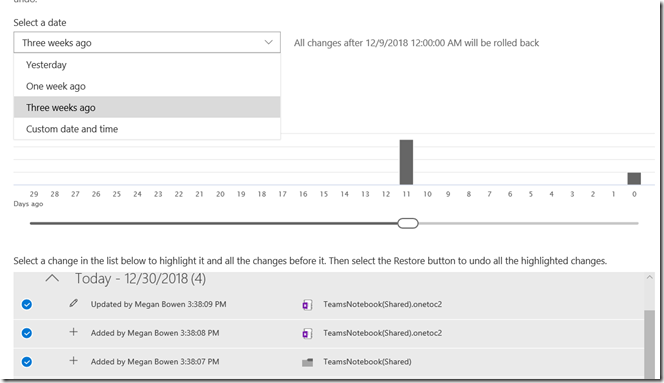Click the pencil icon on the Updated row
Image resolution: width=664 pixels, height=383 pixels.
point(73,303)
